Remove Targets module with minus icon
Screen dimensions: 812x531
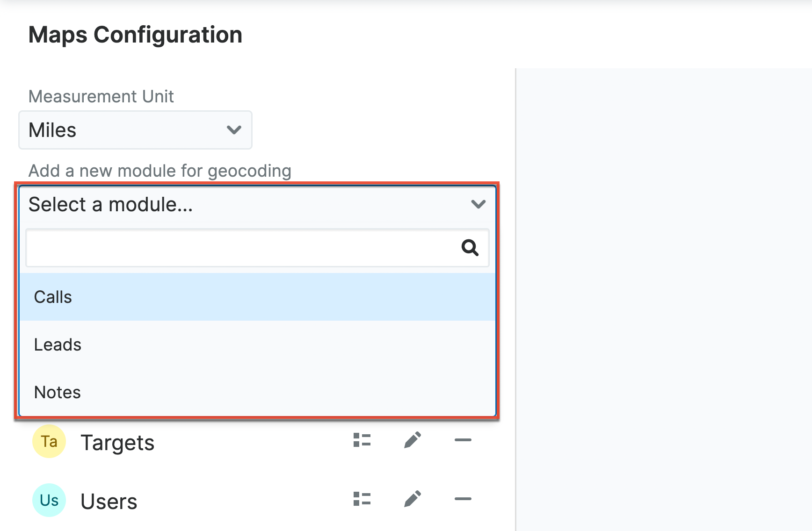[463, 440]
